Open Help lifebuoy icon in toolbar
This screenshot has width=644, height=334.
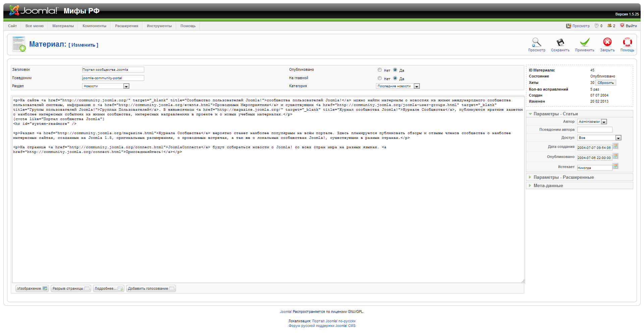[x=627, y=42]
